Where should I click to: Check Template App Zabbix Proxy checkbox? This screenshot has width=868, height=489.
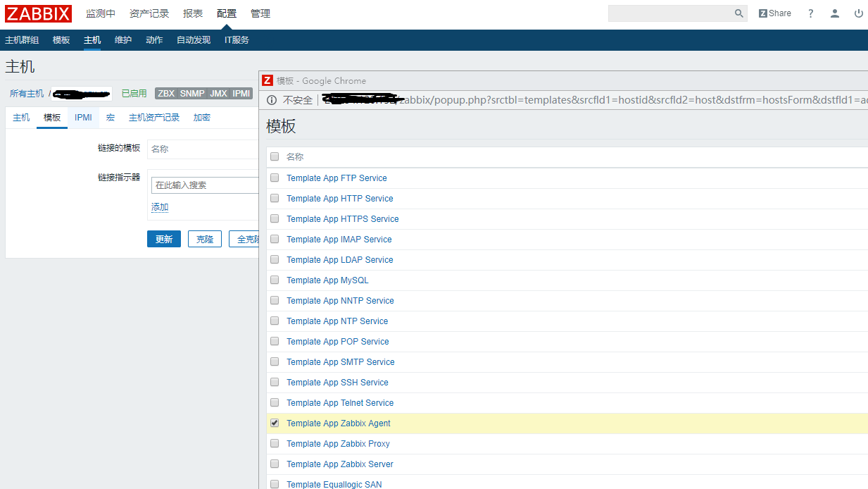click(x=275, y=443)
